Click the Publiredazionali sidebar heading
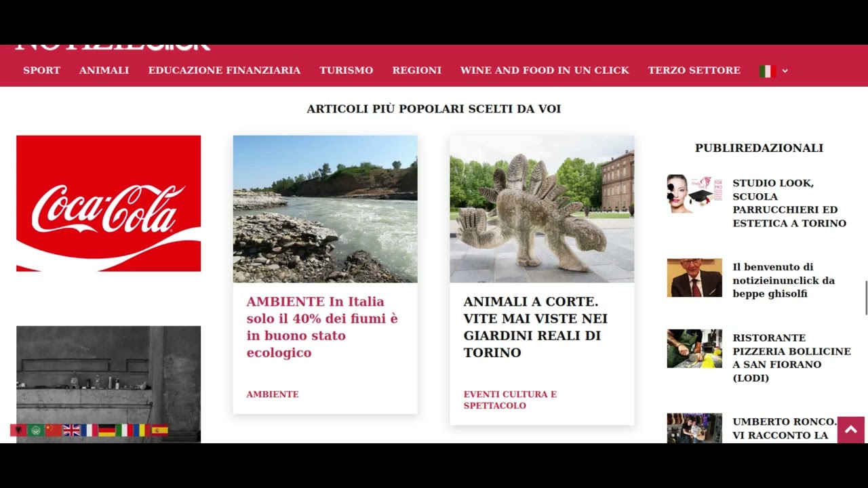This screenshot has height=488, width=868. pos(759,148)
